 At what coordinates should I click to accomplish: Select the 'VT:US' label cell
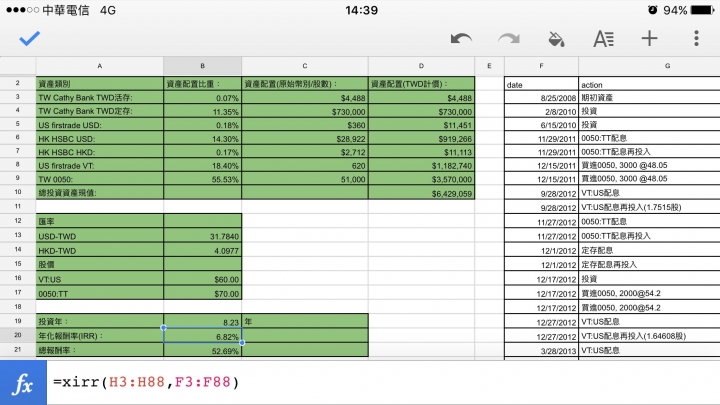(100, 279)
